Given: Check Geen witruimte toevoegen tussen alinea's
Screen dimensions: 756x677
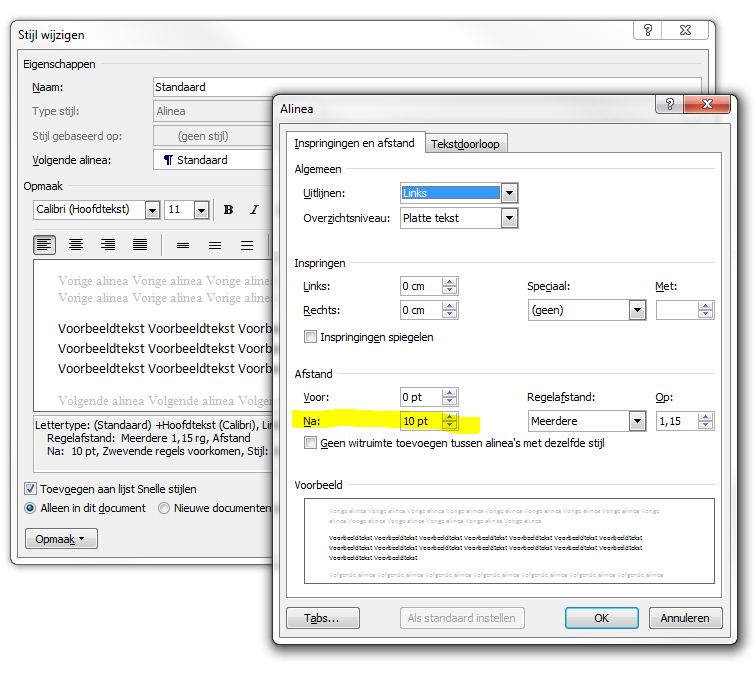Looking at the screenshot, I should pos(311,443).
